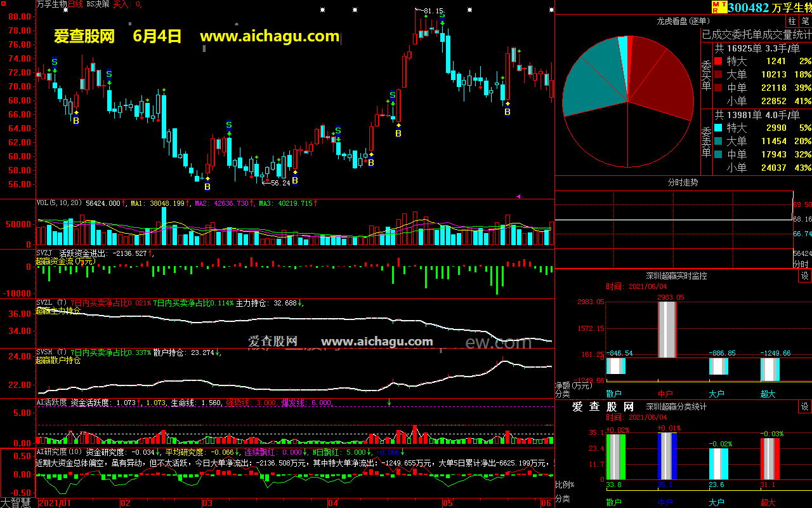
Task: Click the teal 中单 sell-order legend swatch
Action: [718, 154]
